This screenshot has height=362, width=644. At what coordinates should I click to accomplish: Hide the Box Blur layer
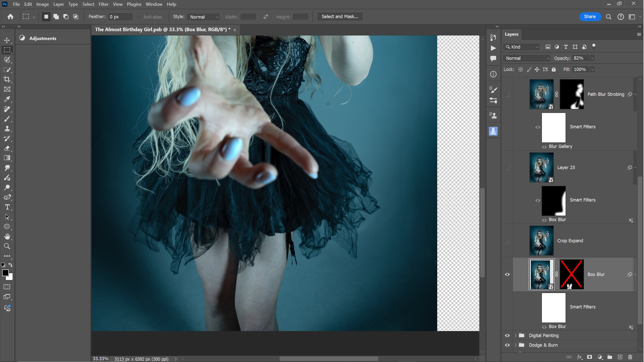click(507, 274)
